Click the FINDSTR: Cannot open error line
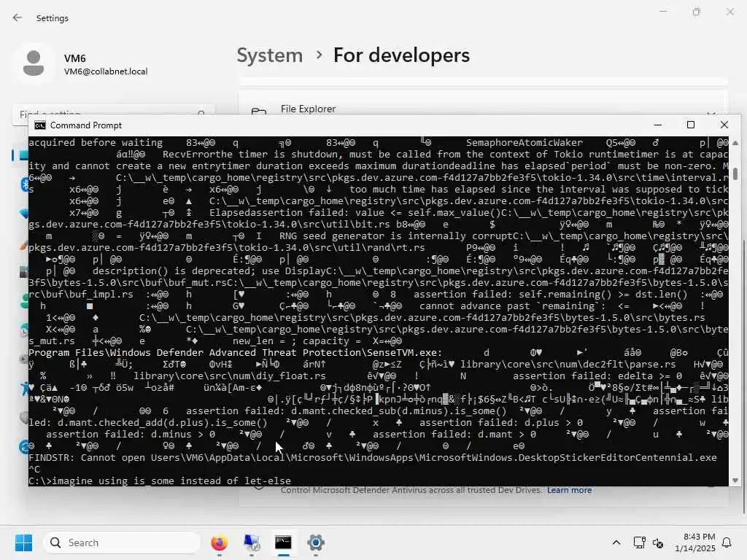 pyautogui.click(x=372, y=458)
